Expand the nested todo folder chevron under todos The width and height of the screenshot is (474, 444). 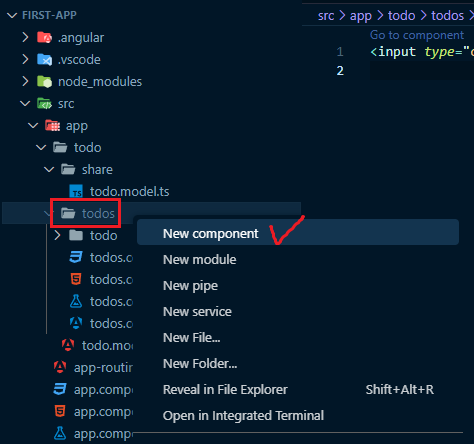point(57,235)
